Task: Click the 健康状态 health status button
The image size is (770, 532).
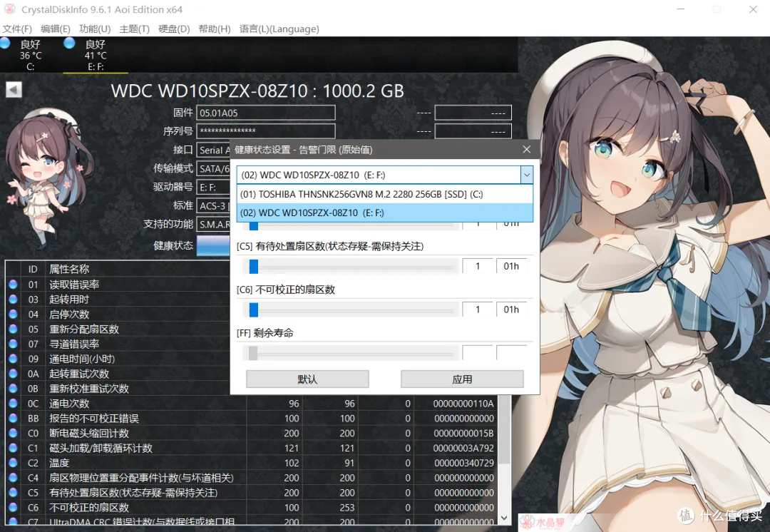Action: point(213,245)
